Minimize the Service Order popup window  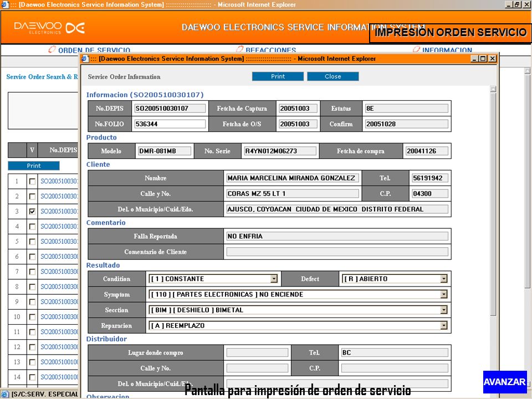pos(475,59)
